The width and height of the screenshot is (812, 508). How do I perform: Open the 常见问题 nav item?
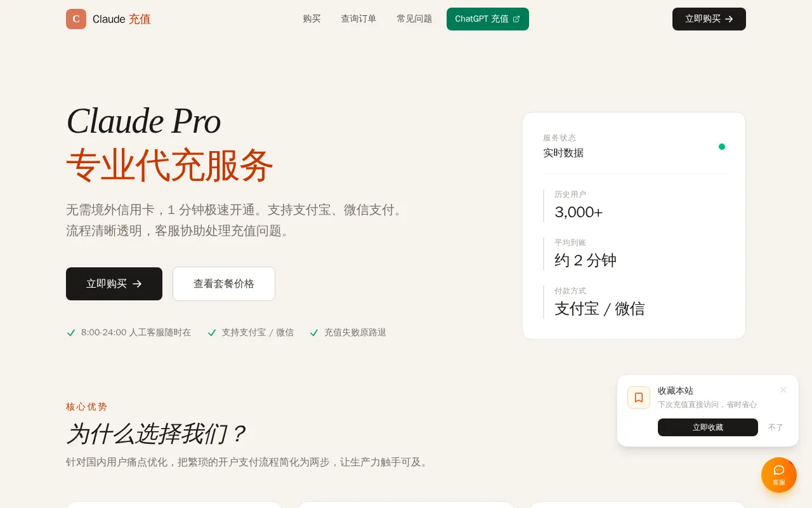(414, 19)
